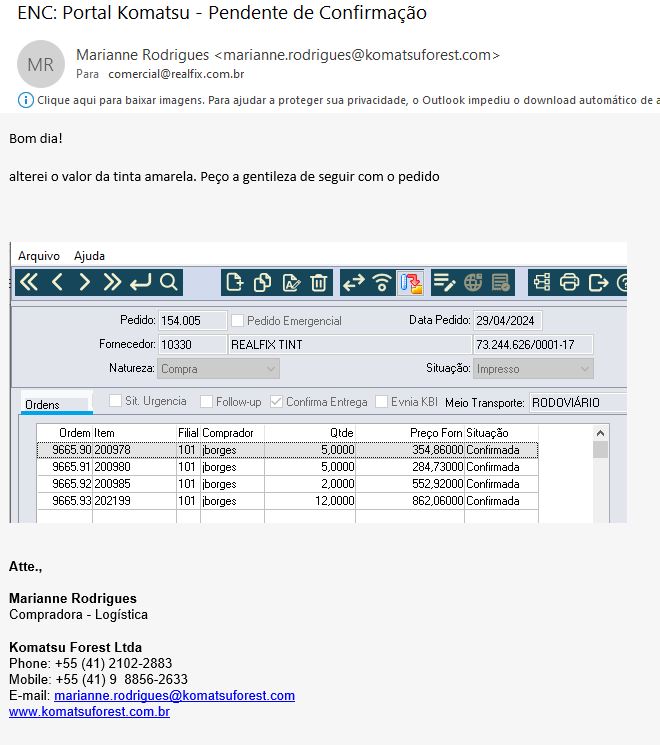Open the Arquivo menu
Image resolution: width=660 pixels, height=745 pixels.
(x=39, y=256)
